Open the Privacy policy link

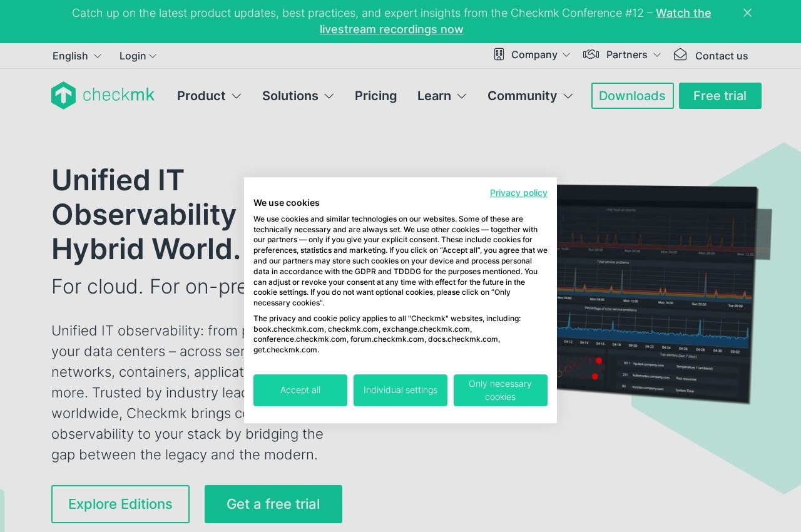click(519, 193)
